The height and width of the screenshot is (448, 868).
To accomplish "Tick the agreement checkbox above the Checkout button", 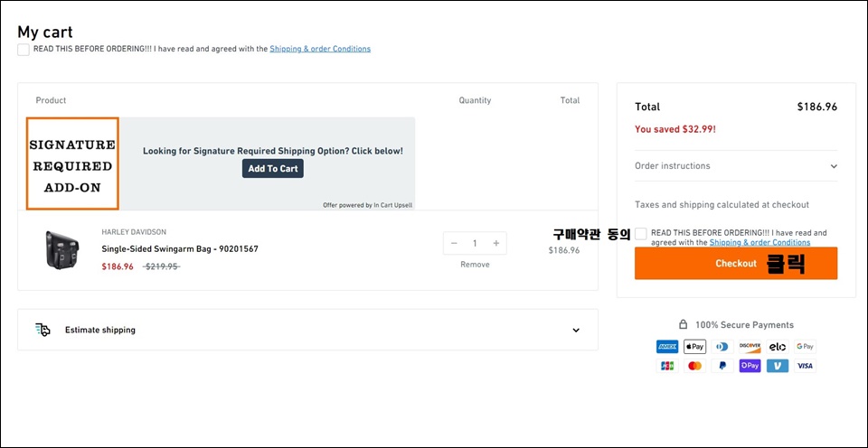I will point(641,233).
